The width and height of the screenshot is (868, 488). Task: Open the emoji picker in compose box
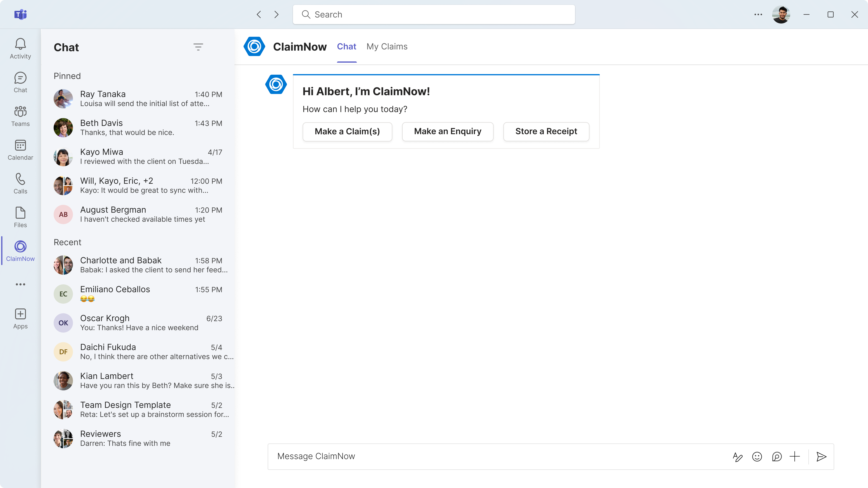coord(757,457)
